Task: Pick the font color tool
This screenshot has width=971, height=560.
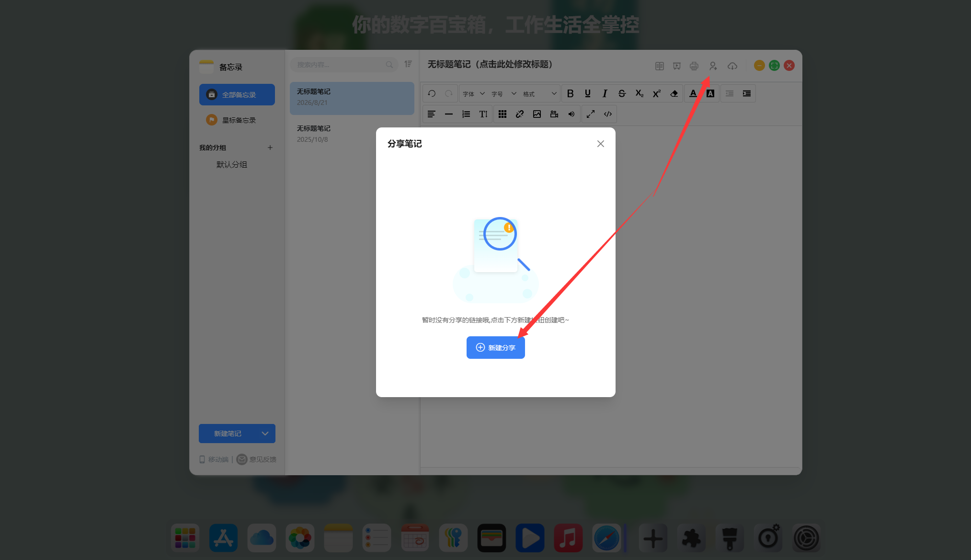Action: [693, 93]
